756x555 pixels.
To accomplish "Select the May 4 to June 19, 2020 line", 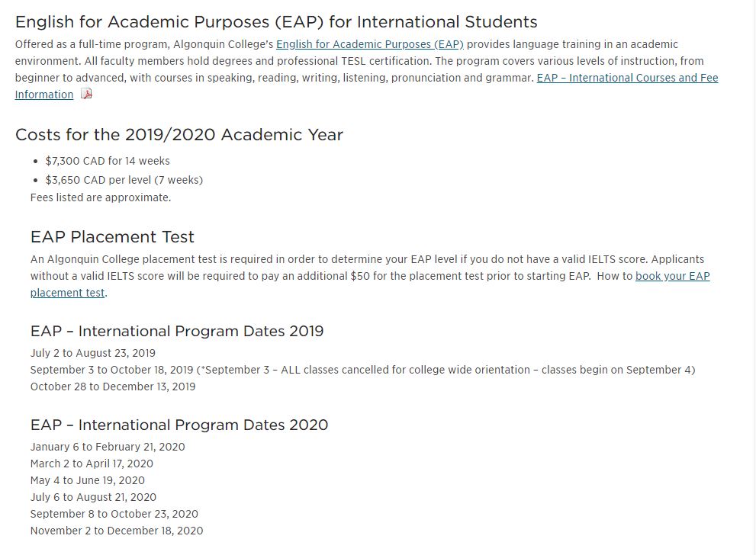I will (88, 480).
